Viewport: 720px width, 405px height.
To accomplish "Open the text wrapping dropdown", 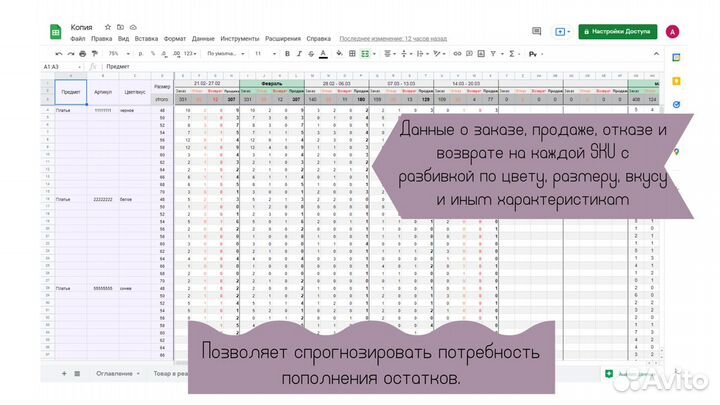I will coord(422,54).
